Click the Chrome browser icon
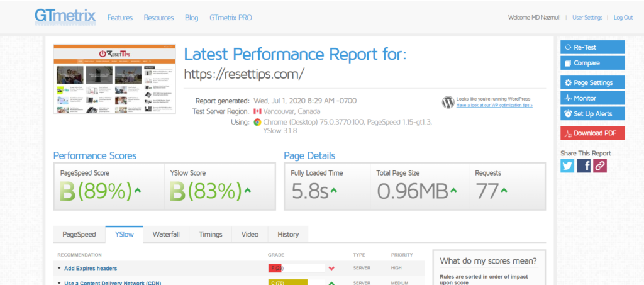Viewport: 644px width, 285px height. (x=257, y=122)
